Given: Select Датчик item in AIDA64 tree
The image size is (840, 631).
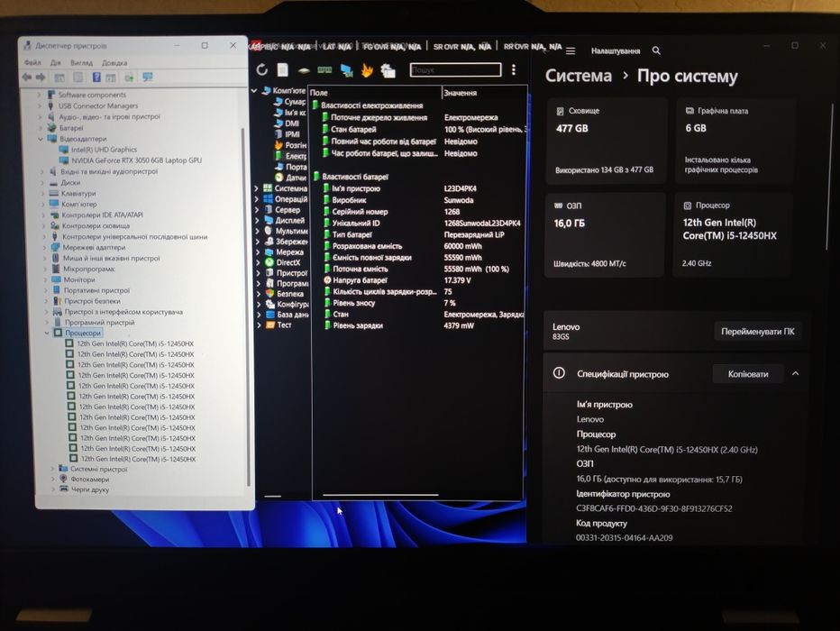Looking at the screenshot, I should [290, 178].
